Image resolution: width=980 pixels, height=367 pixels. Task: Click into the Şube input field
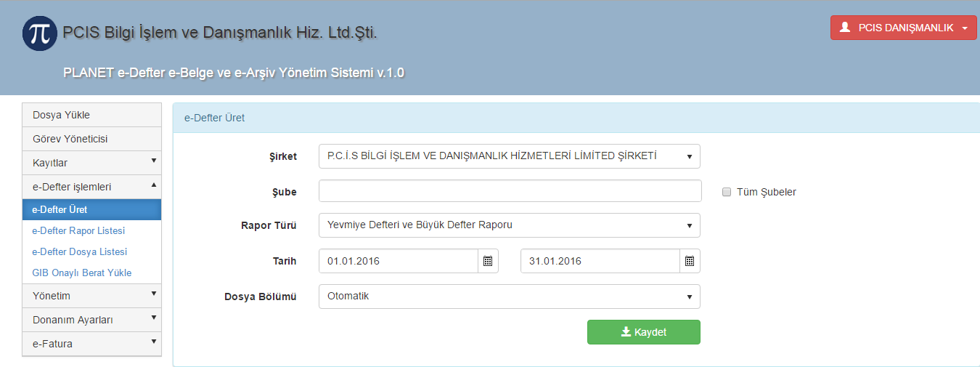click(510, 190)
